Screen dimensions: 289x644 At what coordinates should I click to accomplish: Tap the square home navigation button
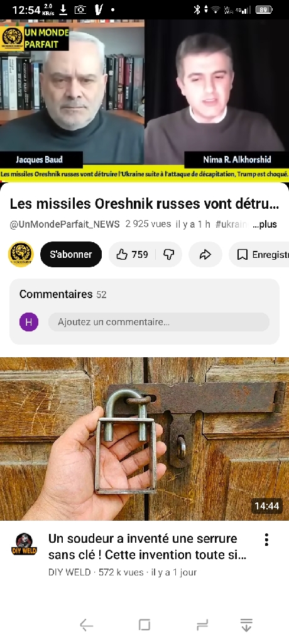[144, 625]
